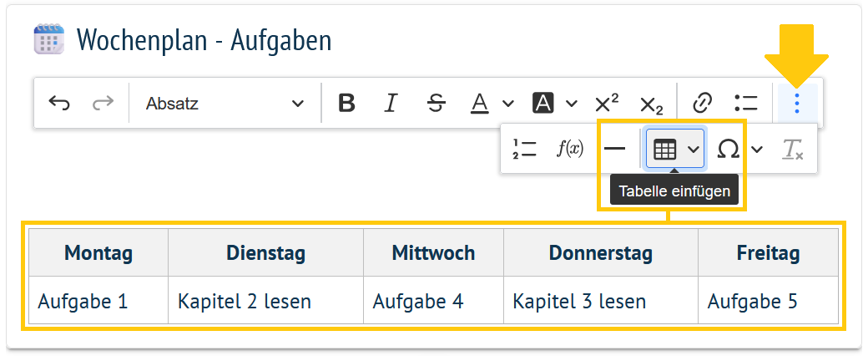Expand the font color dropdown arrow
Viewport: 868px width, 356px height.
pyautogui.click(x=507, y=104)
